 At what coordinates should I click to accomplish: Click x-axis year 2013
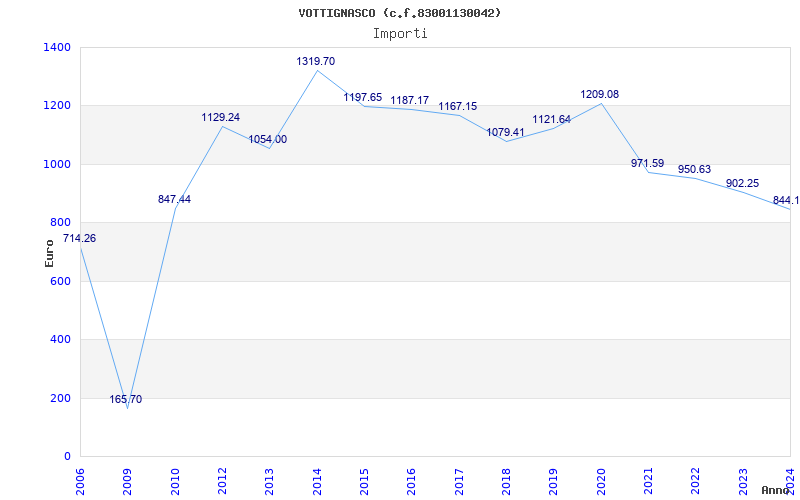(269, 481)
